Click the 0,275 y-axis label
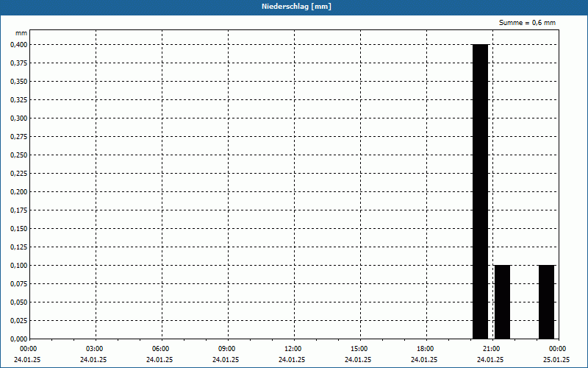Image resolution: width=588 pixels, height=368 pixels. click(19, 137)
